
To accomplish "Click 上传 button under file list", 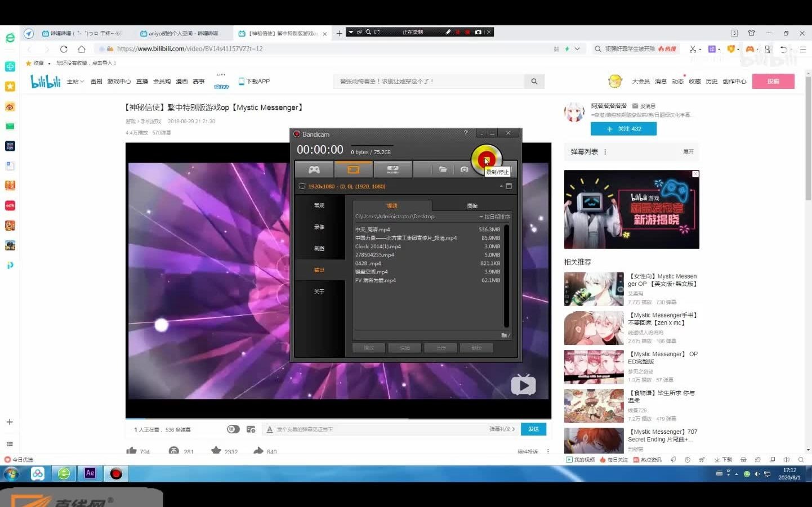I will tap(441, 348).
